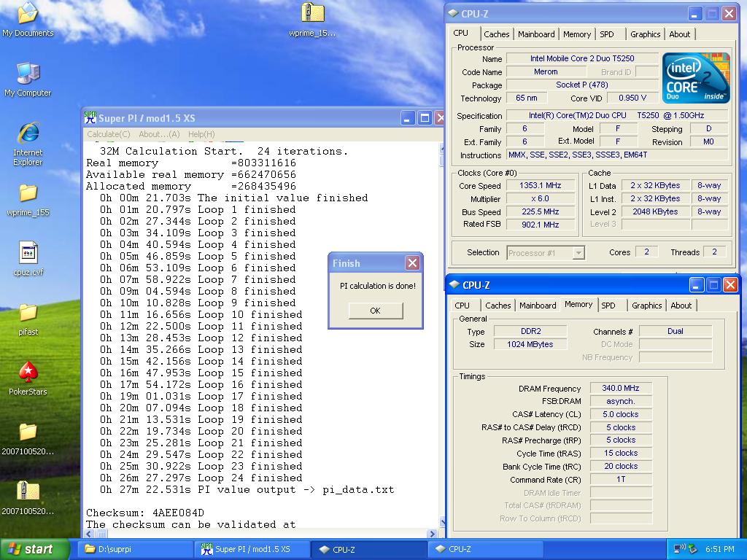The height and width of the screenshot is (560, 747).
Task: Click the Checksum: 4AEE084D line
Action: (145, 513)
